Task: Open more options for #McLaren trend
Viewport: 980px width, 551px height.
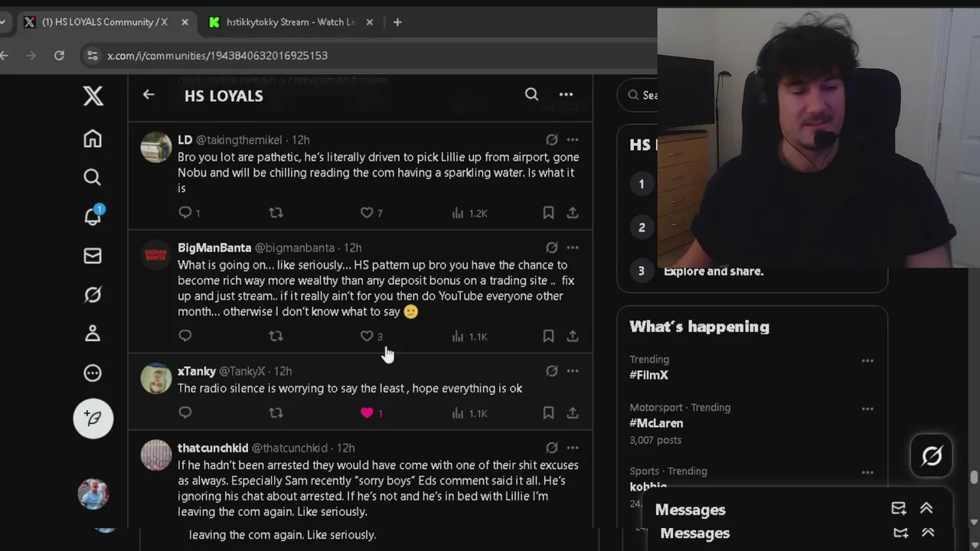Action: tap(867, 409)
